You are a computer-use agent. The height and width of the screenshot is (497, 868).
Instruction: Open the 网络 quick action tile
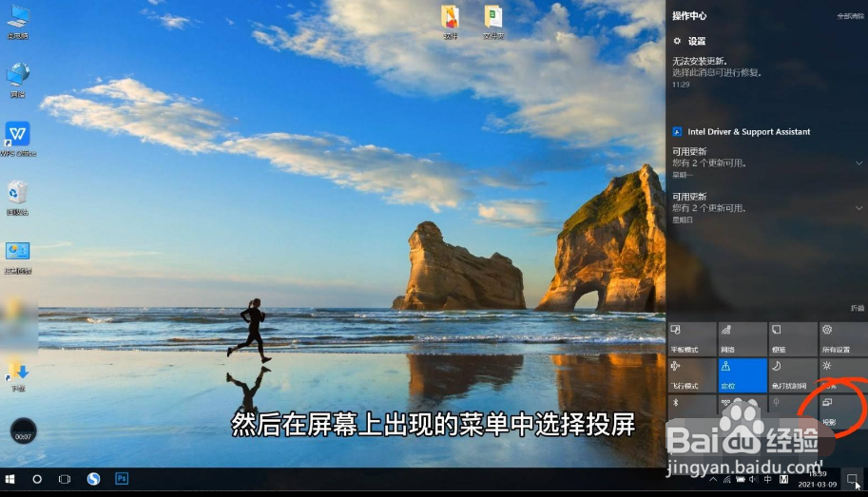click(x=743, y=339)
